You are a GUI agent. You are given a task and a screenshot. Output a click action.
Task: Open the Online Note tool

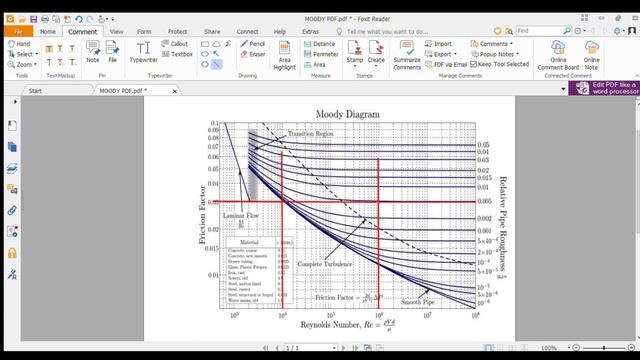coord(591,56)
